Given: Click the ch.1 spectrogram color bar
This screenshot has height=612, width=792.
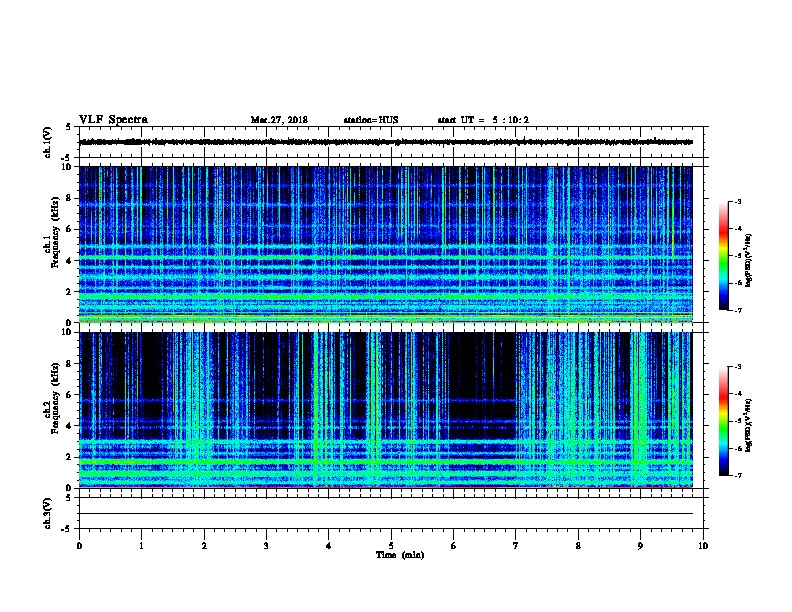Looking at the screenshot, I should [x=723, y=256].
